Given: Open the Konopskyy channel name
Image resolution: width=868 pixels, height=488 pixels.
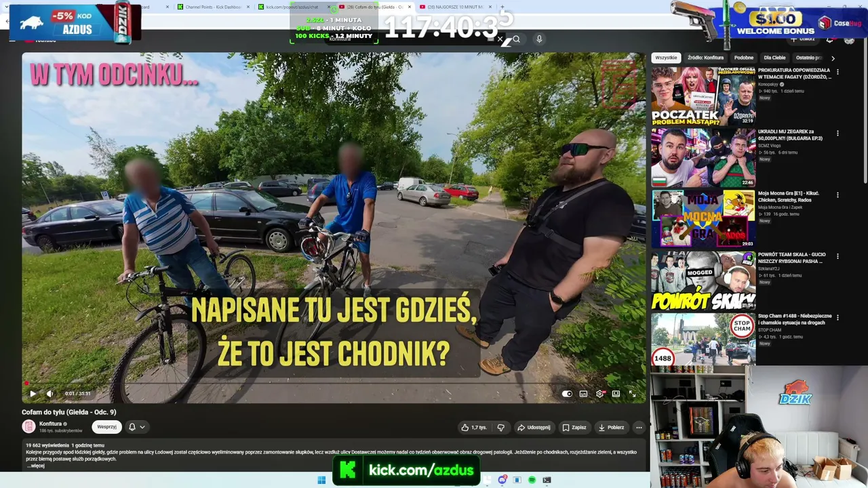Looking at the screenshot, I should pyautogui.click(x=769, y=85).
